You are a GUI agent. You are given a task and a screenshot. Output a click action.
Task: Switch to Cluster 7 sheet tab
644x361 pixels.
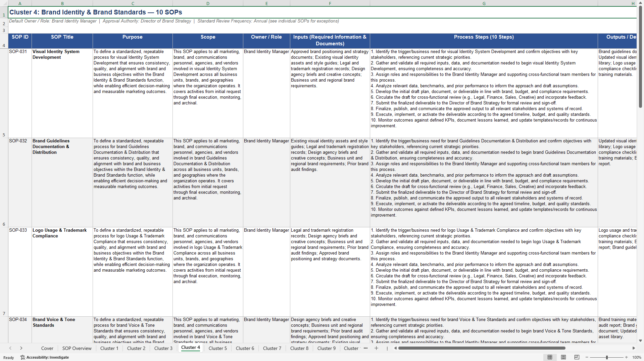[x=272, y=348]
